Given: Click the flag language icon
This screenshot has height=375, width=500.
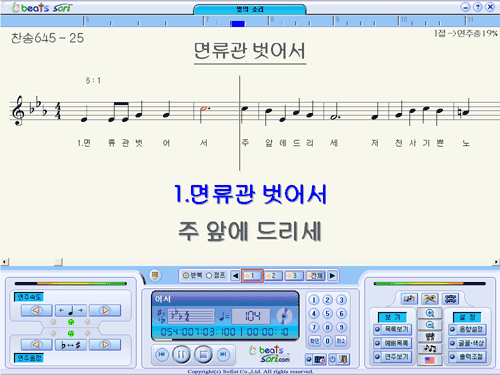Looking at the screenshot, I should 430,360.
